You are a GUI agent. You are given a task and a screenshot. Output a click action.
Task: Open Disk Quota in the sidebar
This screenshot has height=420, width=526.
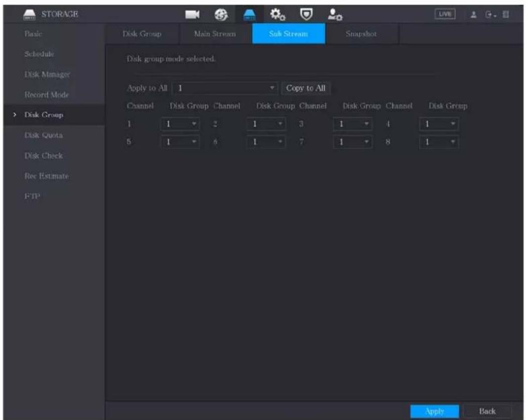(44, 135)
